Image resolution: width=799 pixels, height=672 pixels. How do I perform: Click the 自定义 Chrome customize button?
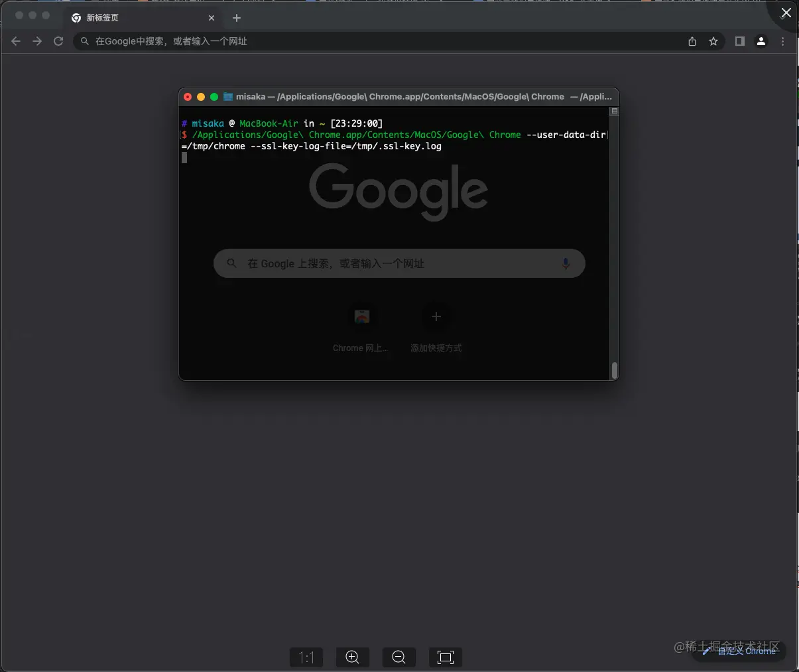pyautogui.click(x=739, y=651)
